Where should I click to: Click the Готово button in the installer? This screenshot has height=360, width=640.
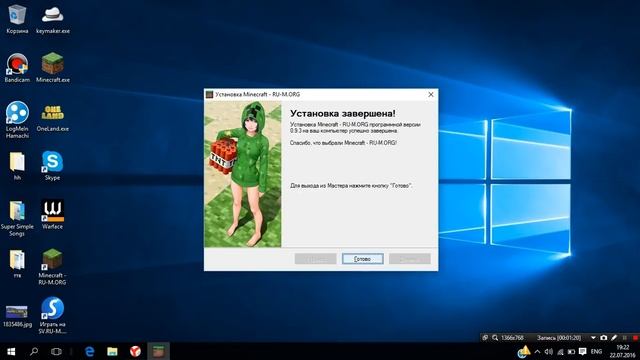(362, 259)
